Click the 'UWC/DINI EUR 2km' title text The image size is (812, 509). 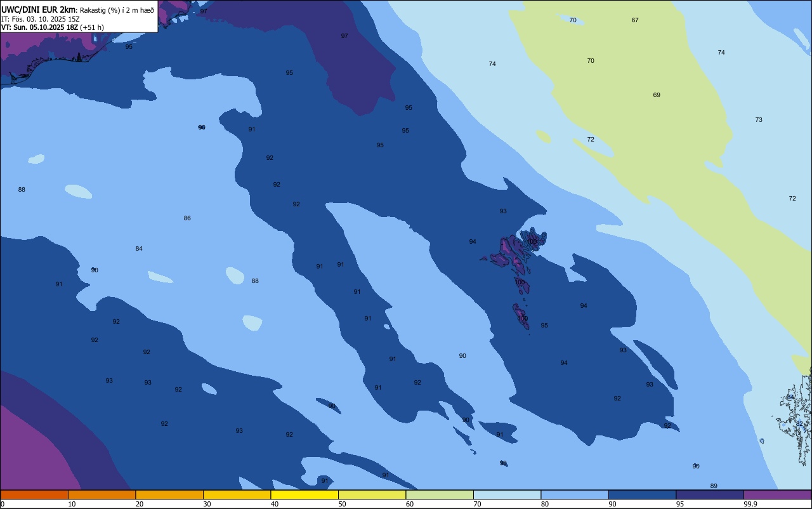[39, 10]
